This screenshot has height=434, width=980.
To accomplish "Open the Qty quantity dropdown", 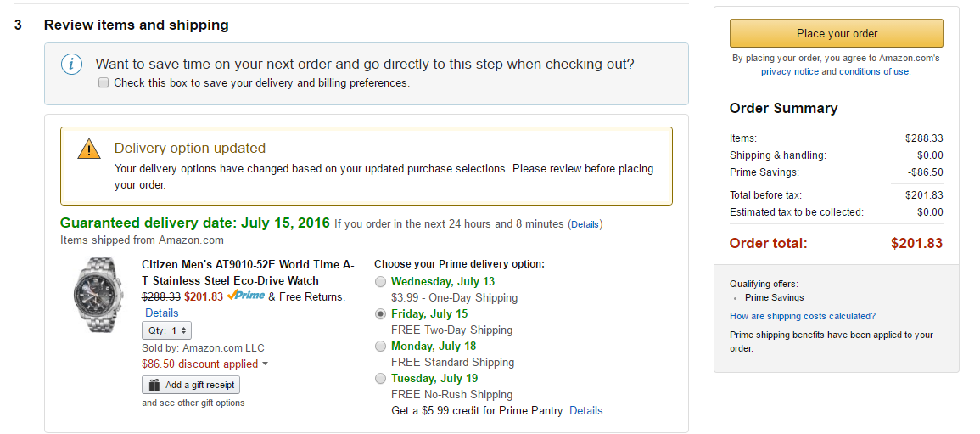I will coord(168,330).
